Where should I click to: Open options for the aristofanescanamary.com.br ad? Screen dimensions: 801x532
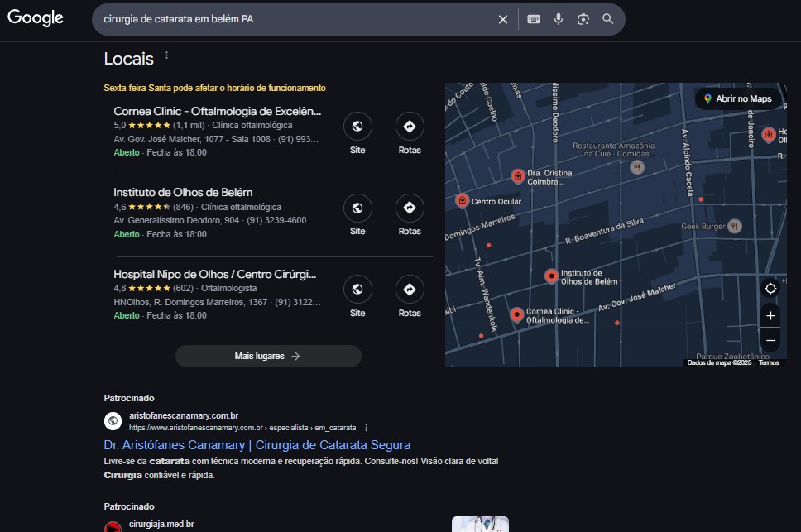coord(367,428)
